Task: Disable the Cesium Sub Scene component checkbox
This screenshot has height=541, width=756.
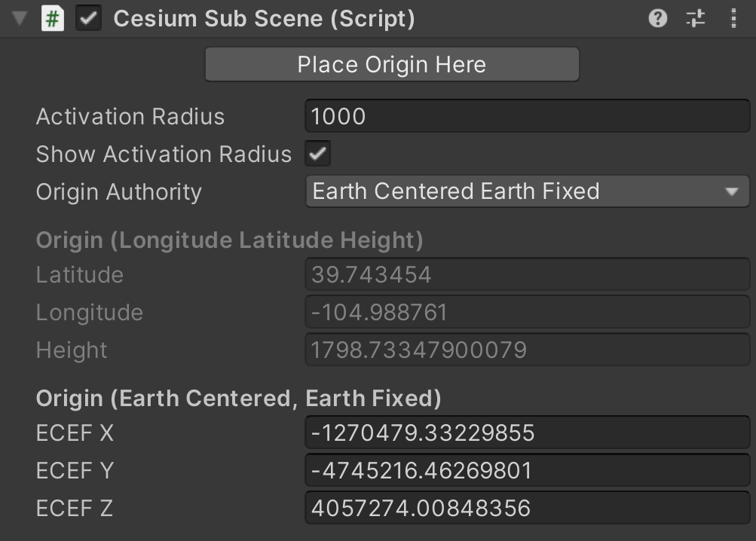Action: [x=89, y=19]
